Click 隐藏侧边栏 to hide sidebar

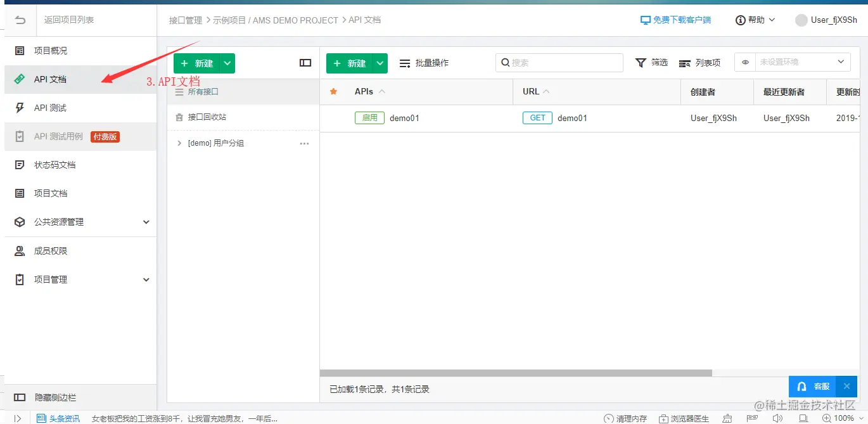pyautogui.click(x=80, y=397)
